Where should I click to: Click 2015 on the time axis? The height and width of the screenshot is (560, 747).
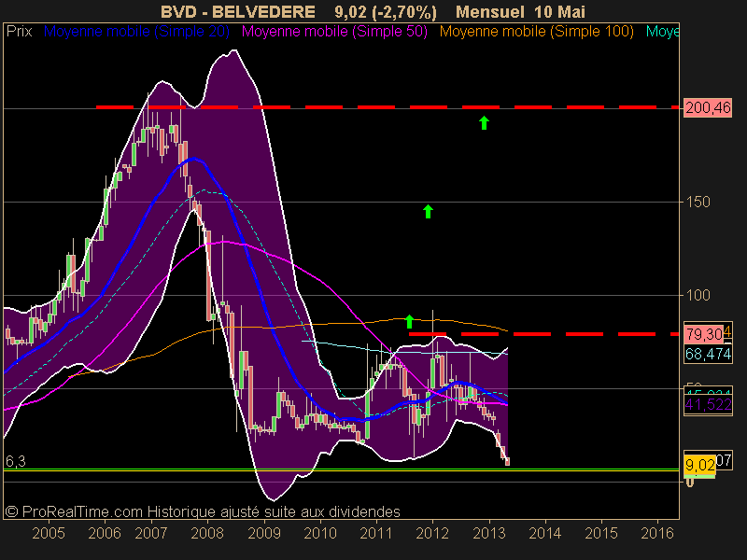coord(601,533)
